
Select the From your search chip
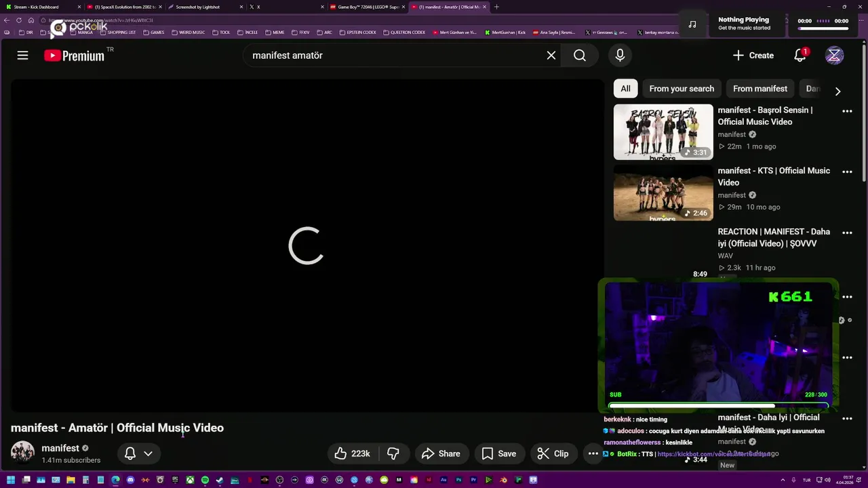tap(682, 89)
